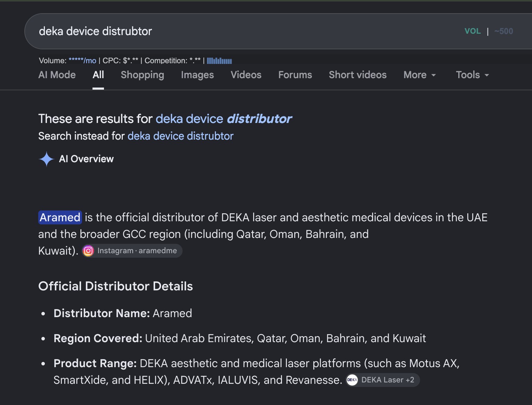The image size is (532, 405).
Task: Click the Instagram logo icon
Action: tap(88, 251)
